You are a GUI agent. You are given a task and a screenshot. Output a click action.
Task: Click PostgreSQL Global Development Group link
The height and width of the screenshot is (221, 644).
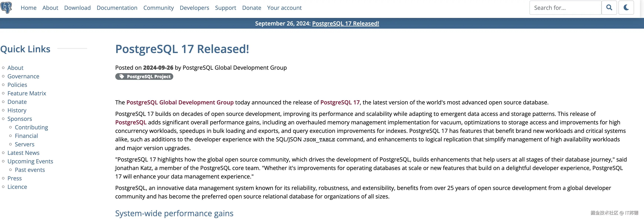click(180, 102)
